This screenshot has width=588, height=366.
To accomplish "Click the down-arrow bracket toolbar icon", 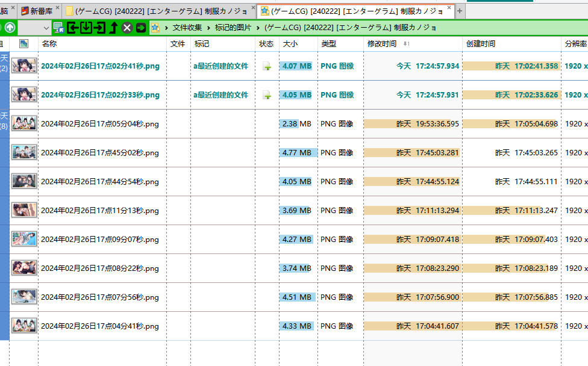I will [86, 28].
